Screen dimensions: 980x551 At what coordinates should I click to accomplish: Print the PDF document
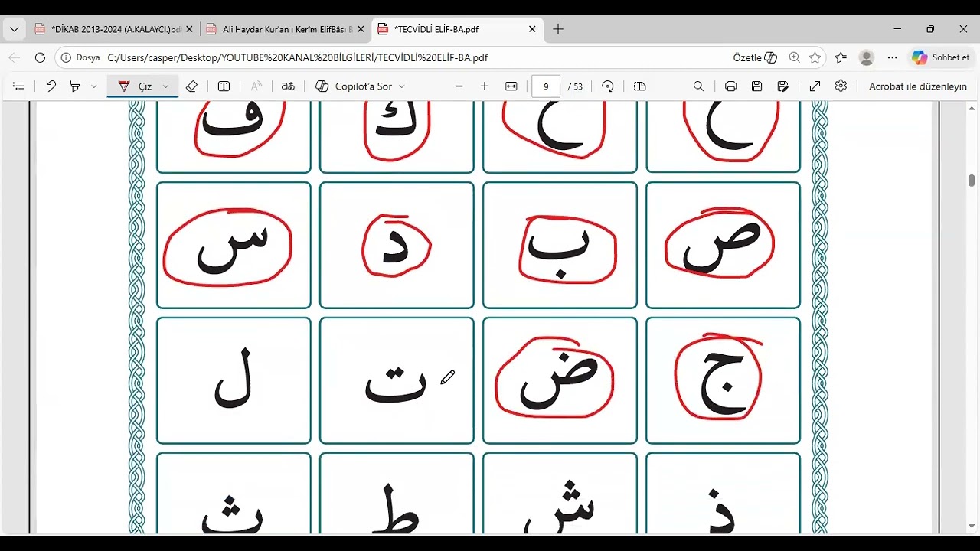coord(730,86)
